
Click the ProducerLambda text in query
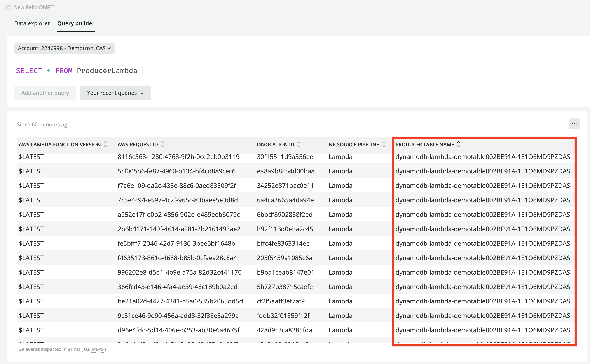107,71
